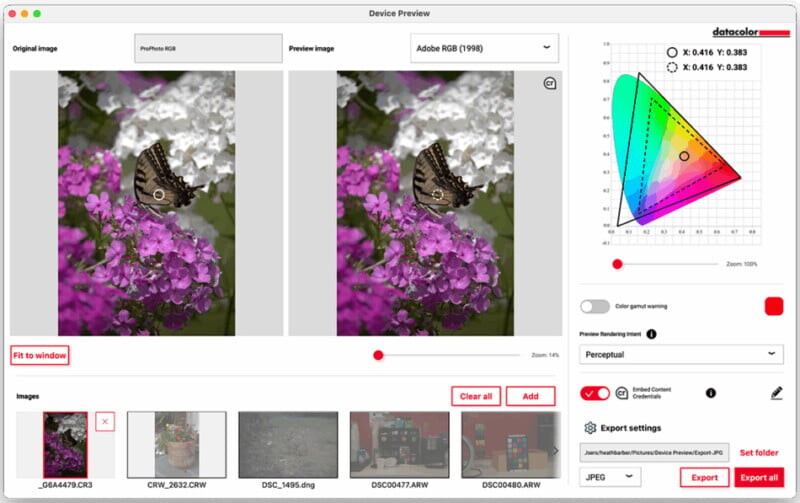Click the info icon next to Embed Content Credentials
This screenshot has height=503, width=800.
(711, 393)
